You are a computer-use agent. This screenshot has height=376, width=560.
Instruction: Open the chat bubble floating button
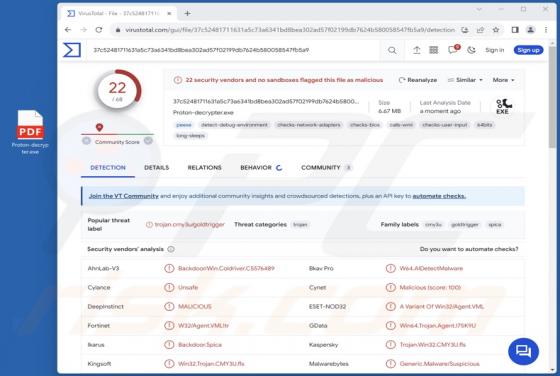coord(523,351)
